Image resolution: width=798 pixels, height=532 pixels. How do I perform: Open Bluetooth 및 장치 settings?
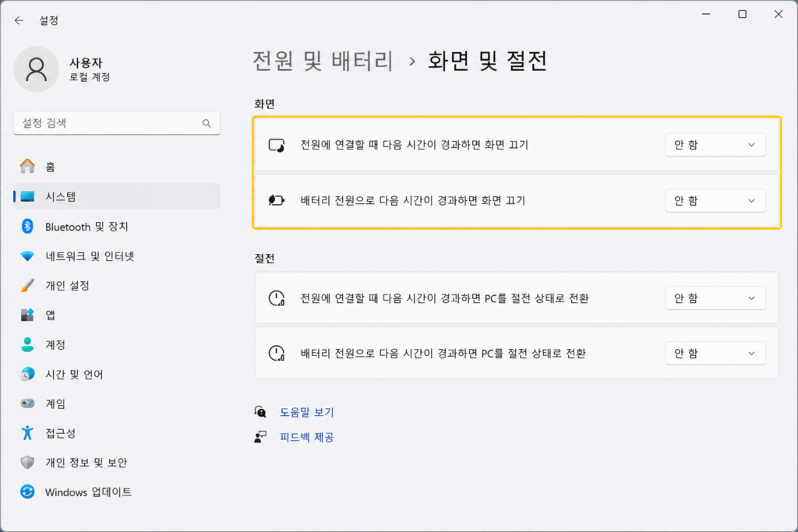[117, 227]
